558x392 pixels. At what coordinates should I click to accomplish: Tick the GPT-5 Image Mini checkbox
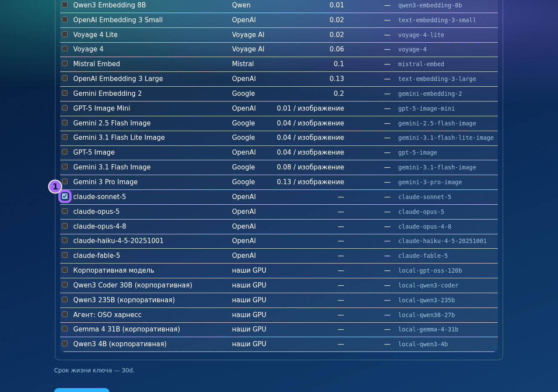click(65, 108)
